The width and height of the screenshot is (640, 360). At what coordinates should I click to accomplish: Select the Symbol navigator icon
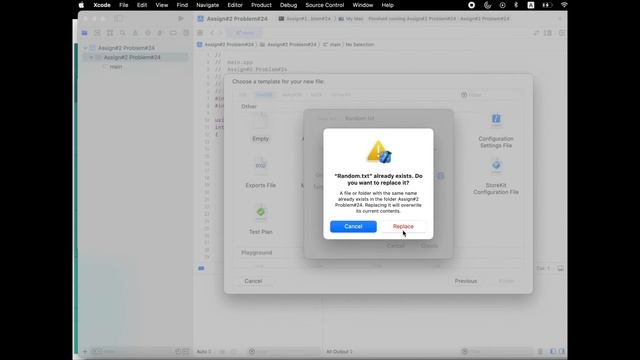(110, 33)
